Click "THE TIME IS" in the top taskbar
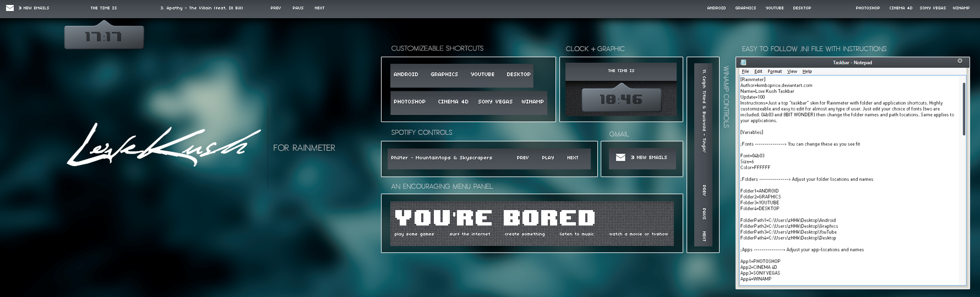This screenshot has height=297, width=980. tap(104, 8)
